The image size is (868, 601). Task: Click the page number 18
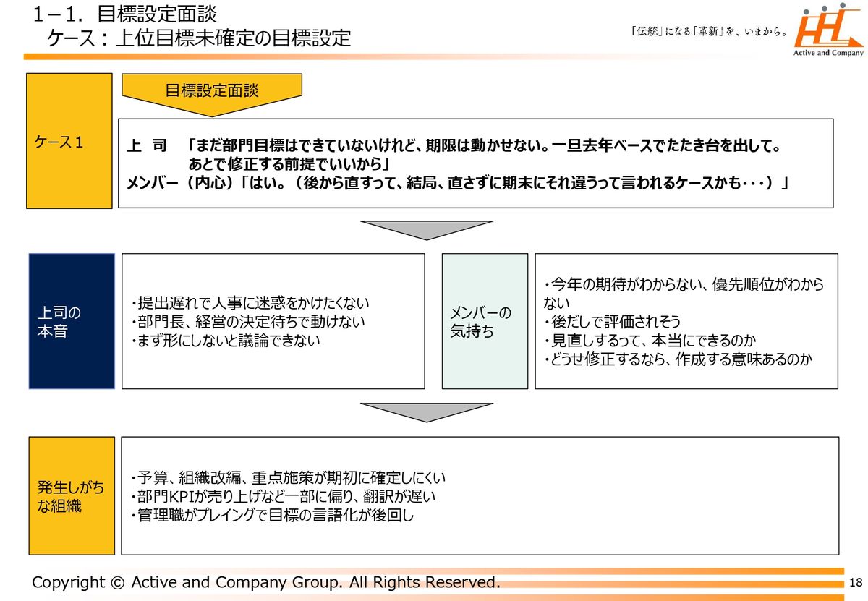[x=856, y=583]
